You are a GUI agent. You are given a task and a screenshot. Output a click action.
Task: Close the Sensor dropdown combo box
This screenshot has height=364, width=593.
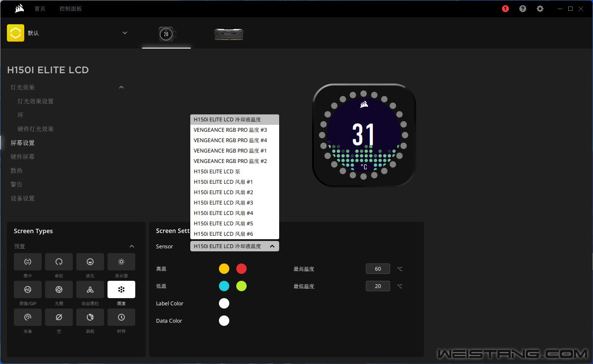pos(235,246)
